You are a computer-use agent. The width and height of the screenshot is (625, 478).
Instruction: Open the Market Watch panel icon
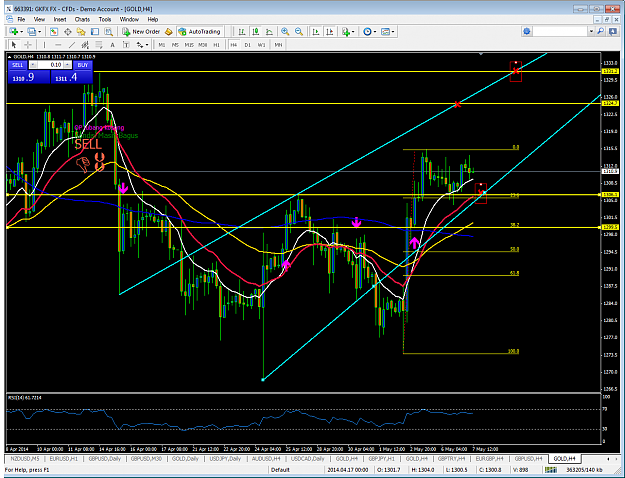point(54,31)
